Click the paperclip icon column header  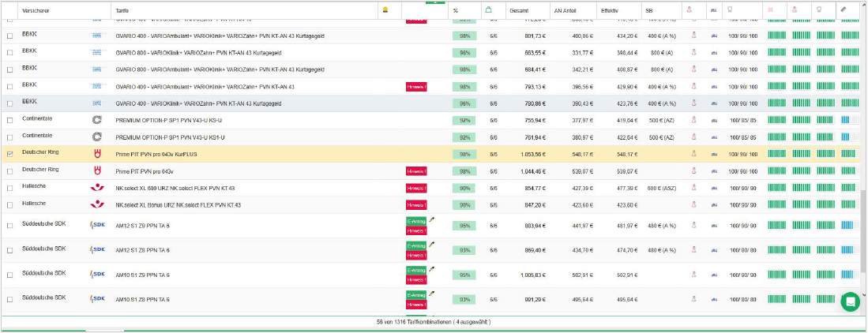click(x=844, y=9)
